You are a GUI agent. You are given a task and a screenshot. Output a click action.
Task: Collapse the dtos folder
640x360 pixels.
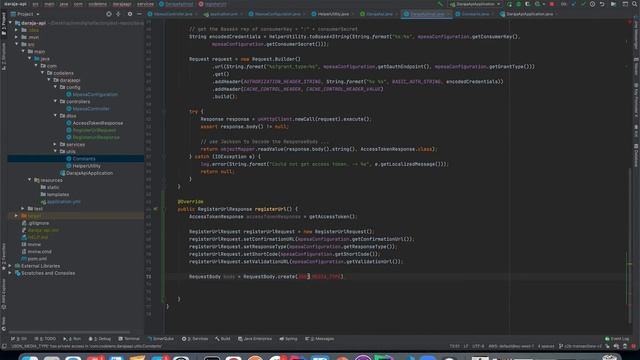point(55,116)
